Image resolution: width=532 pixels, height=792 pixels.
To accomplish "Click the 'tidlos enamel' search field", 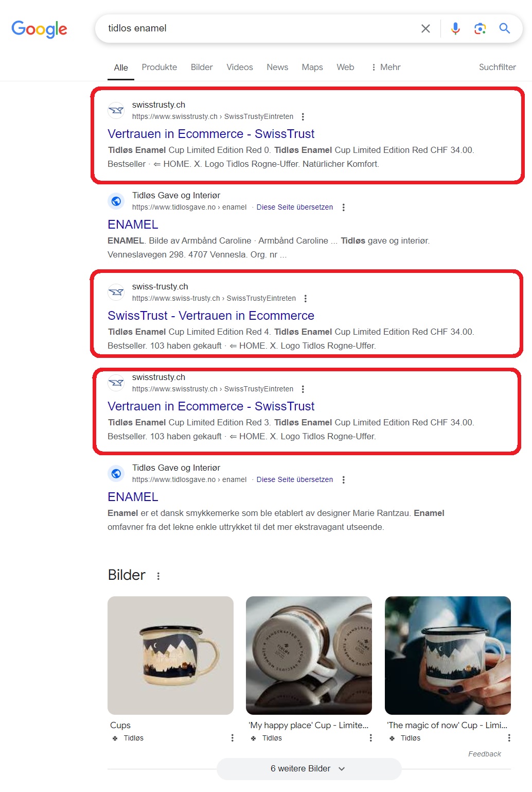I will [257, 28].
